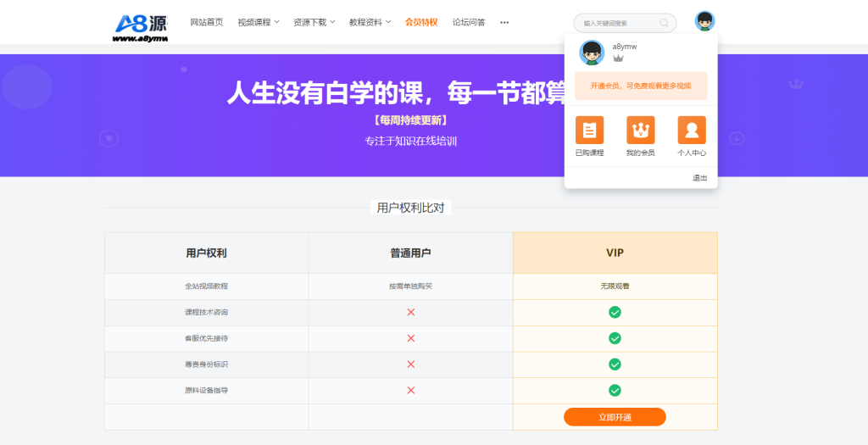868x445 pixels.
Task: Click the user avatar in the header
Action: (x=704, y=21)
